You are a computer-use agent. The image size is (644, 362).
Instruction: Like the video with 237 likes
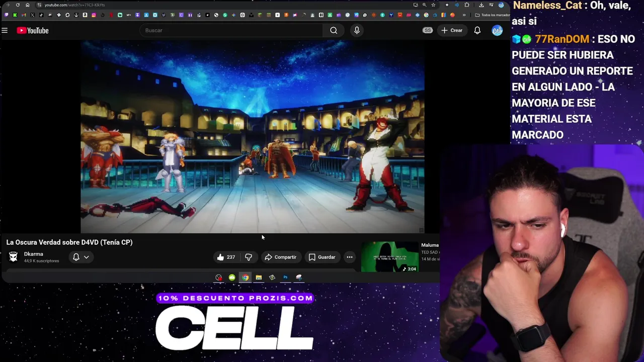point(225,257)
